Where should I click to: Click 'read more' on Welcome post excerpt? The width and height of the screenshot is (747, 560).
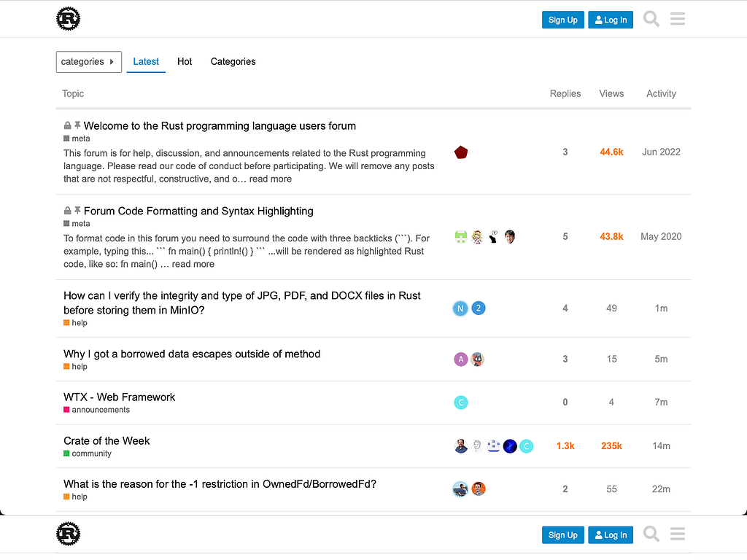point(270,179)
